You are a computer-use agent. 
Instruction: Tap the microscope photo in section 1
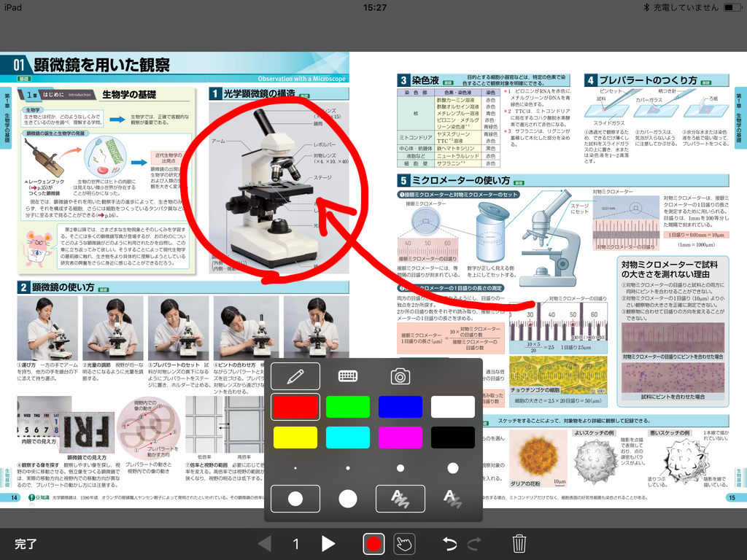point(279,187)
